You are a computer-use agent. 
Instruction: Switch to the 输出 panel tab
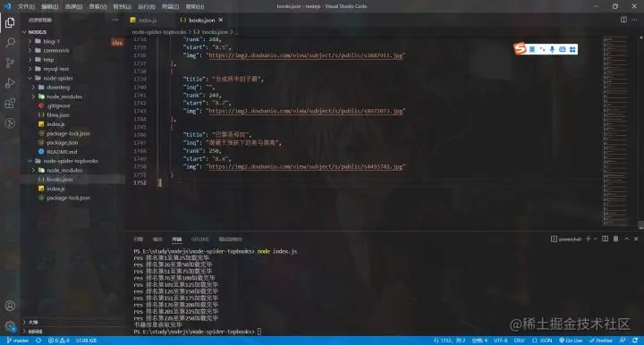[x=157, y=240]
